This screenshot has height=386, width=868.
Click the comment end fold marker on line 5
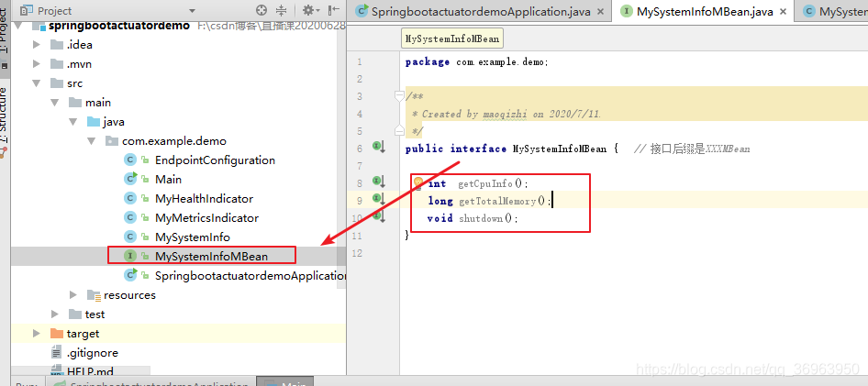tap(399, 130)
